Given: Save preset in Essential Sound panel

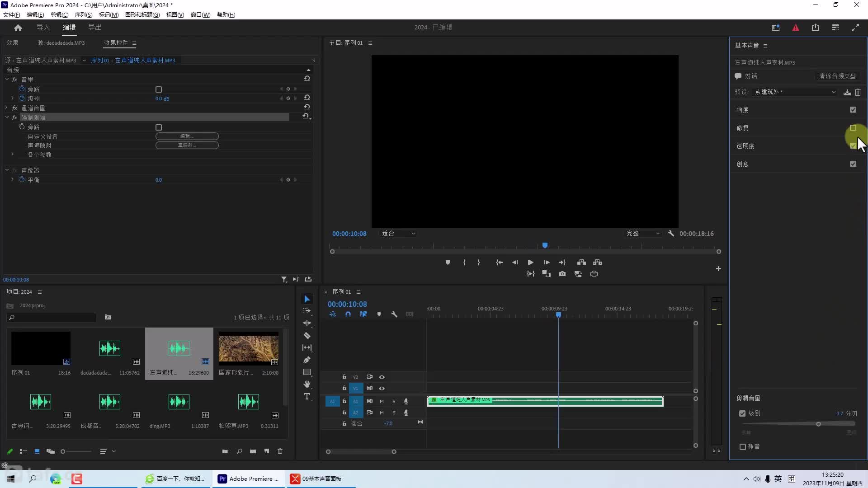Looking at the screenshot, I should [847, 92].
